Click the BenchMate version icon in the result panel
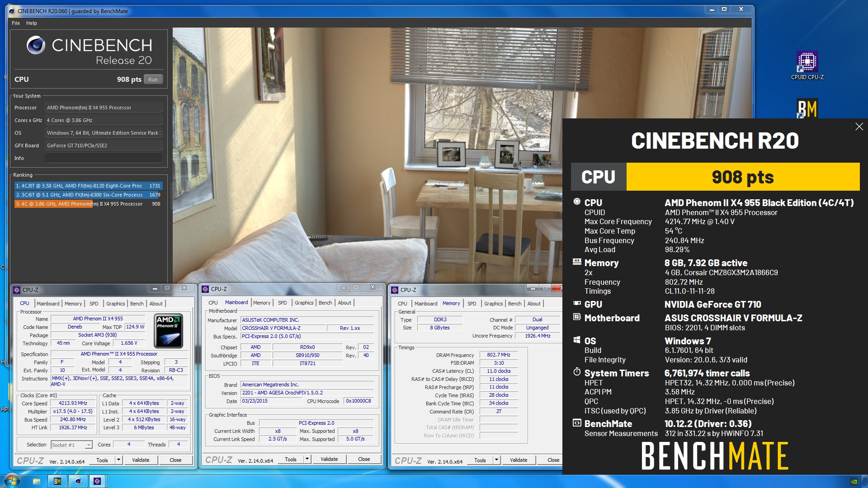This screenshot has width=868, height=488. pyautogui.click(x=577, y=423)
